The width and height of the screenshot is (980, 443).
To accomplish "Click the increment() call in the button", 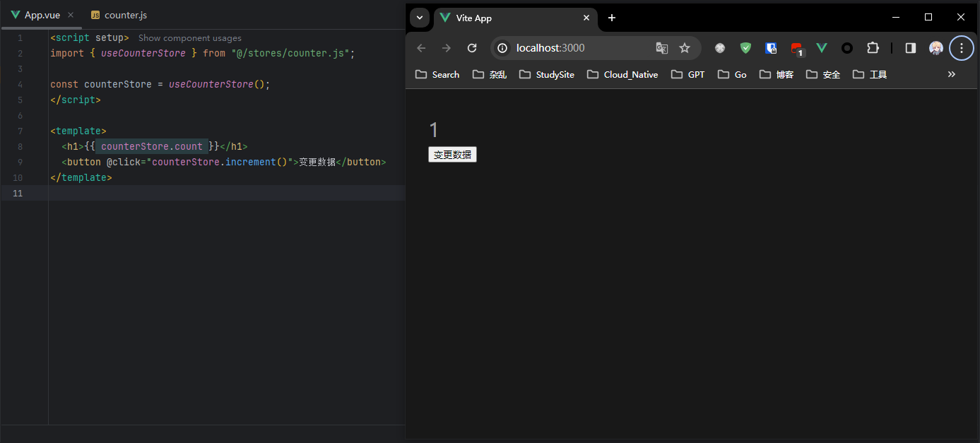I will pos(256,162).
